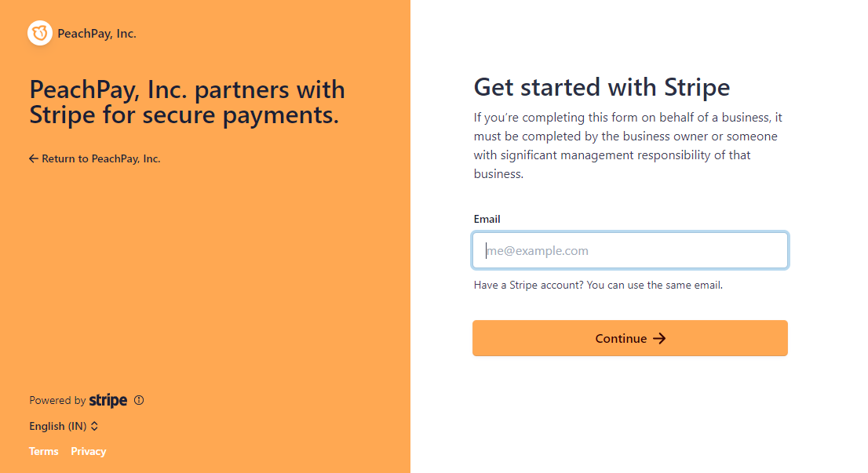Open the Terms link
868x473 pixels.
pyautogui.click(x=44, y=451)
